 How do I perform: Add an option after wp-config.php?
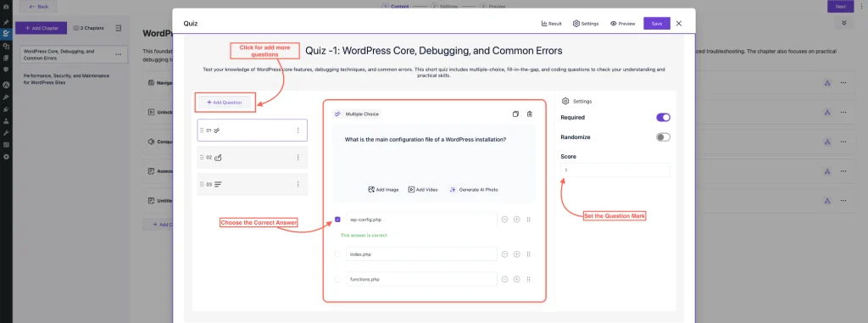click(x=516, y=220)
